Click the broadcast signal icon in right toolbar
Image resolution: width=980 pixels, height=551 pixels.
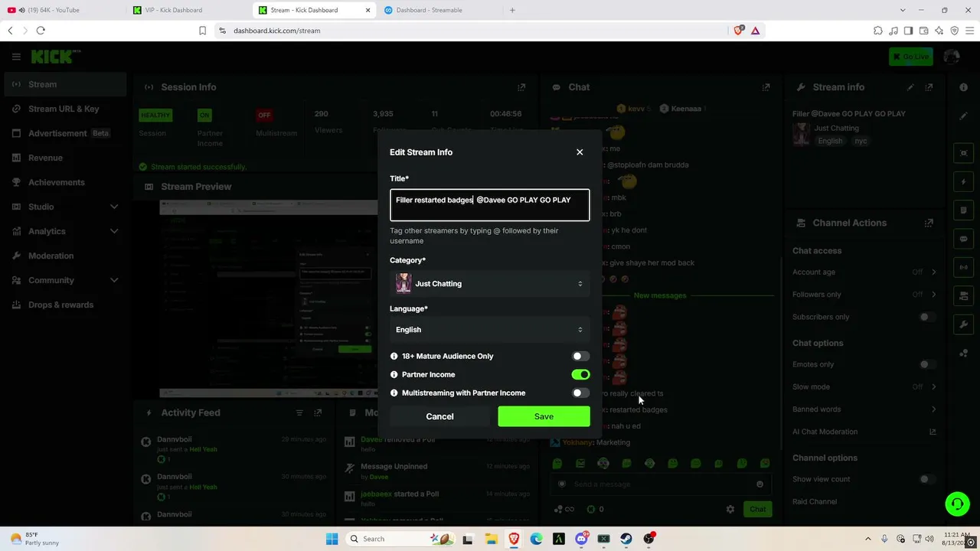[x=963, y=267]
